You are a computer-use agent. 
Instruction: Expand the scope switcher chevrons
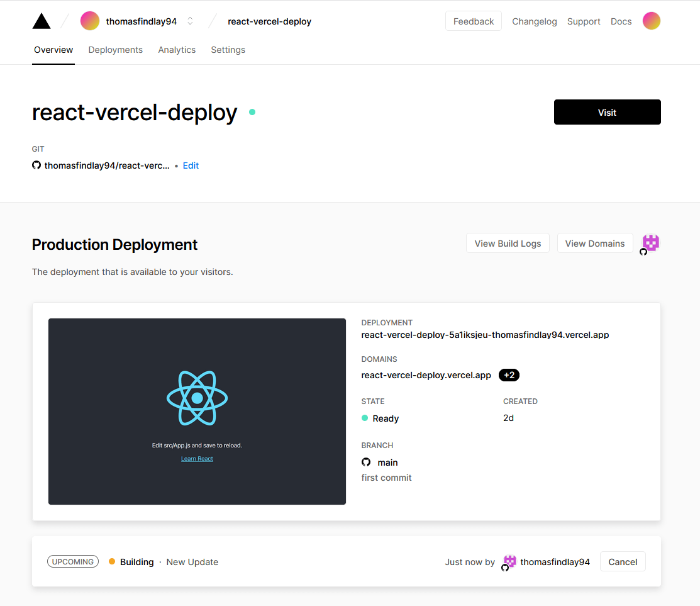click(190, 21)
